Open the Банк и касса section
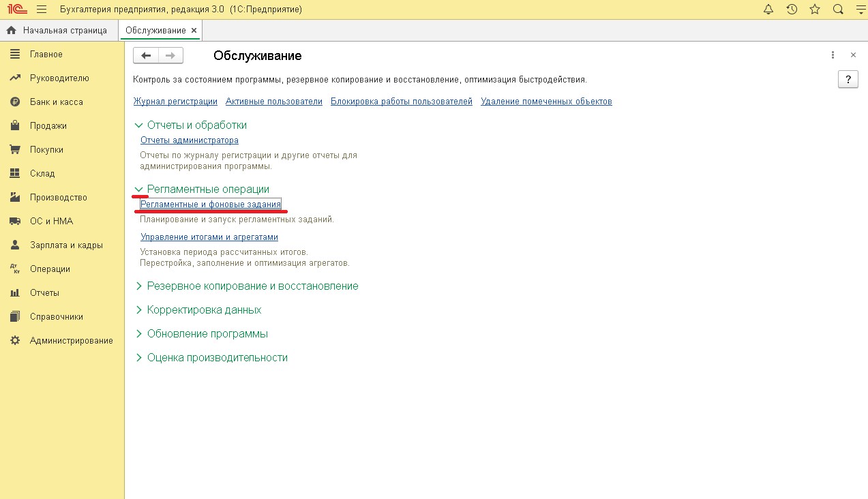This screenshot has height=499, width=868. (56, 102)
